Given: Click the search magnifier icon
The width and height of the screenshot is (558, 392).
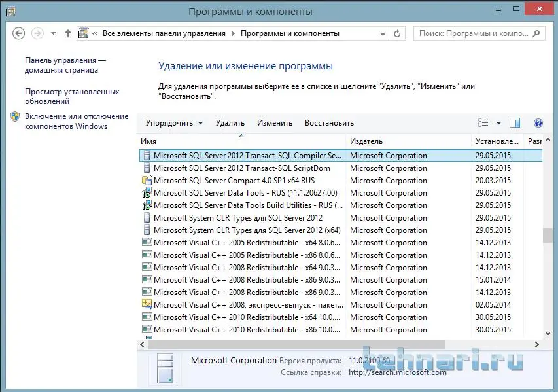Looking at the screenshot, I should 536,33.
